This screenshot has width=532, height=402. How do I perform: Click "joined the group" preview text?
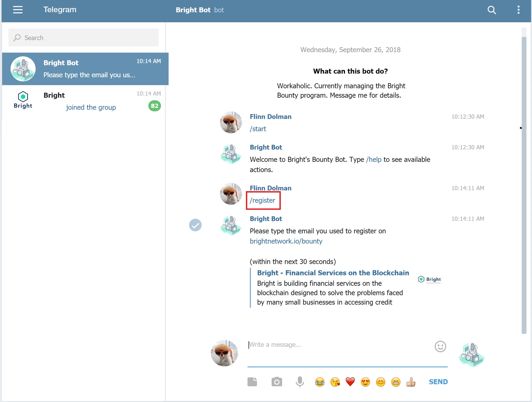(x=91, y=107)
